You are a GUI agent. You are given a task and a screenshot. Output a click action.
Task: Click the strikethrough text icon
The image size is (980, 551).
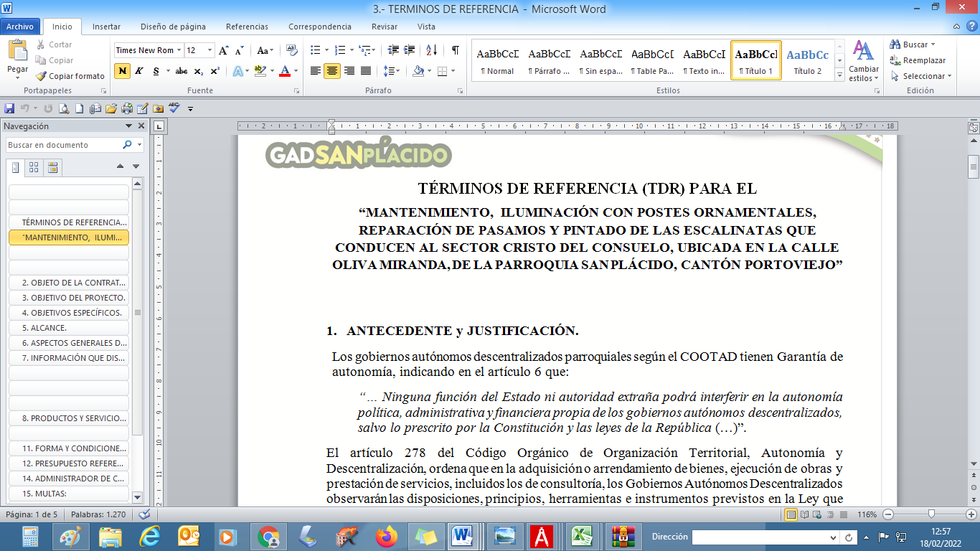point(181,71)
